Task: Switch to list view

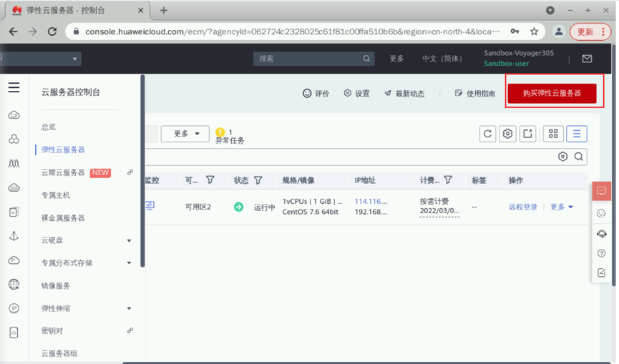Action: 577,134
